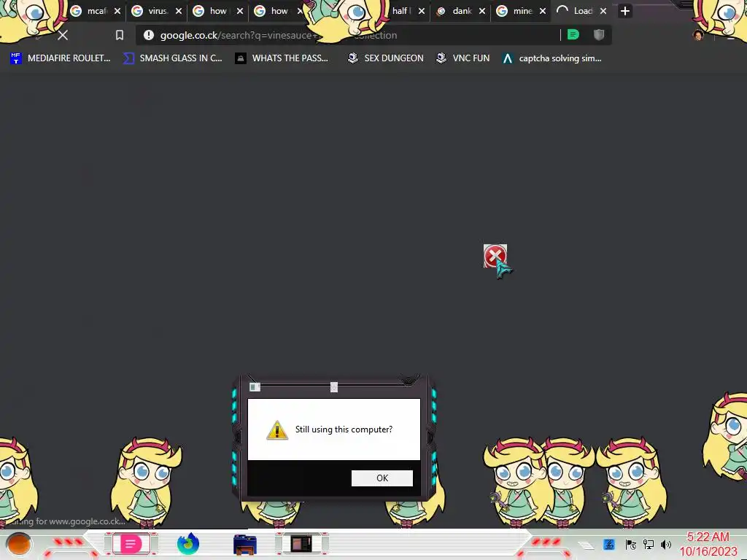Open the Action Center flag icon
The width and height of the screenshot is (747, 560).
[x=631, y=544]
